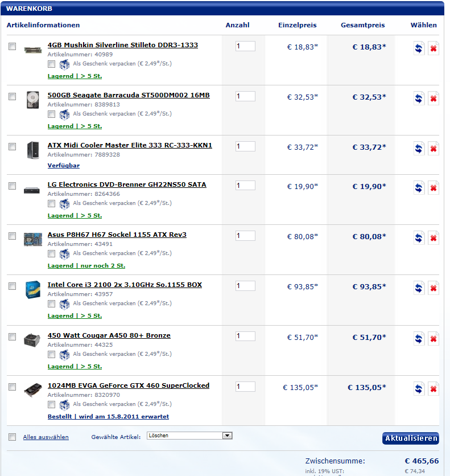Delete the Intel Core i3 2100 item
Viewport: 450px width, 476px height.
click(434, 288)
